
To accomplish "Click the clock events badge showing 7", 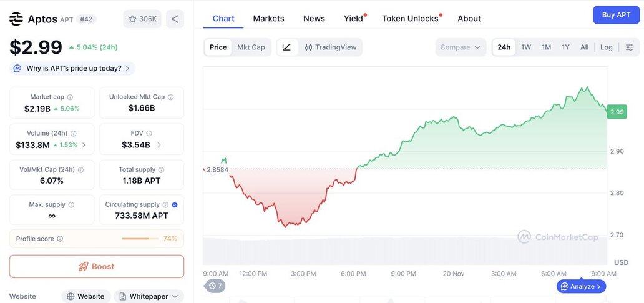I will point(215,286).
